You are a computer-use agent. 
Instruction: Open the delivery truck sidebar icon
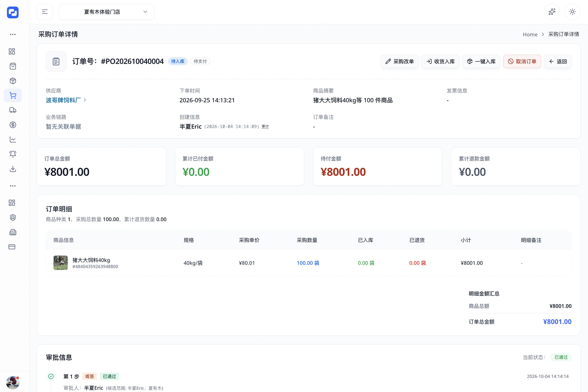tap(13, 110)
